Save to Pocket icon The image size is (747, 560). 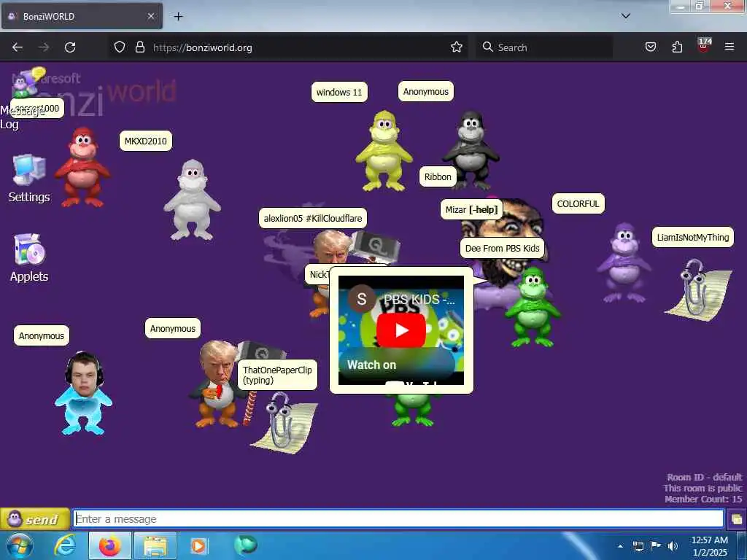(x=651, y=47)
